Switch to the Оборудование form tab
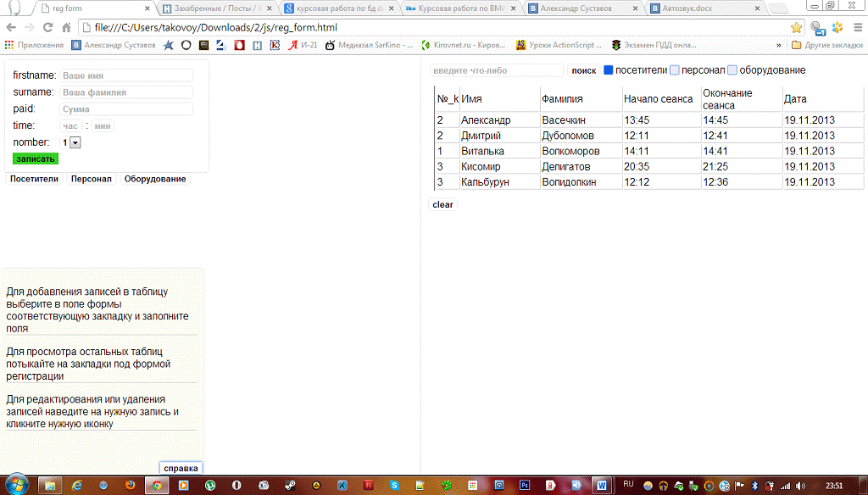 (155, 179)
